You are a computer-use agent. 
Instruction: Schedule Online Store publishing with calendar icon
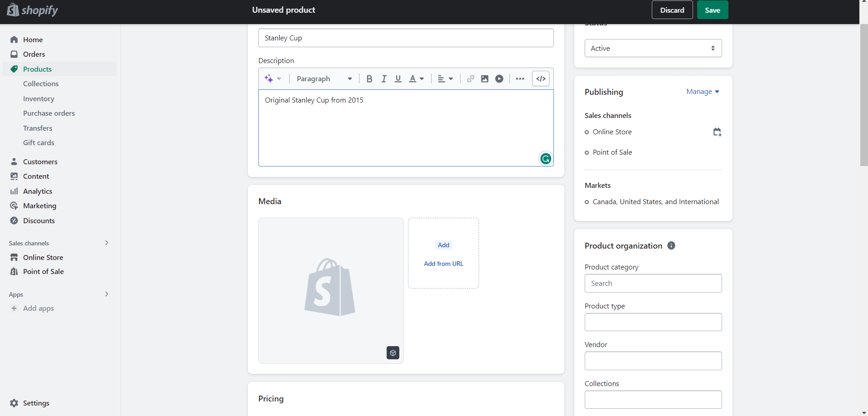[717, 132]
